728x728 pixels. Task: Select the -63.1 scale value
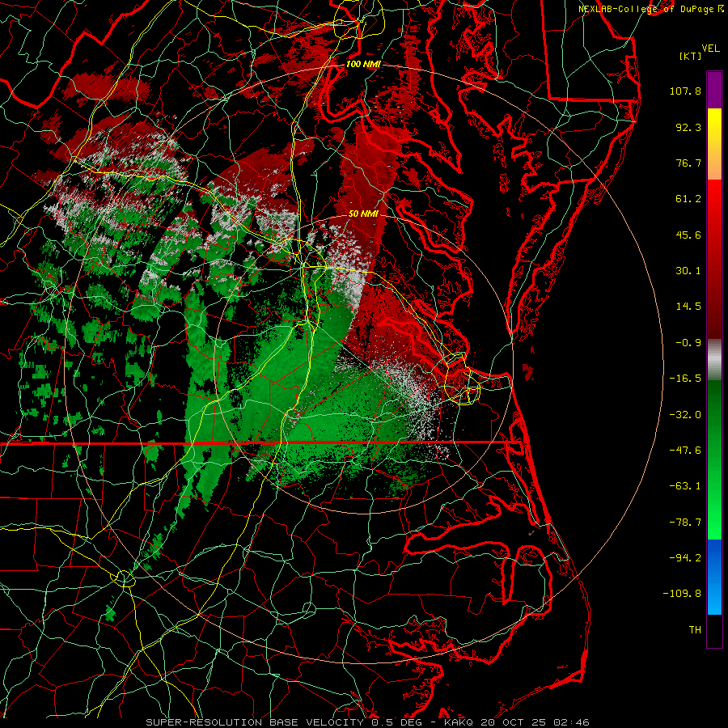point(685,486)
